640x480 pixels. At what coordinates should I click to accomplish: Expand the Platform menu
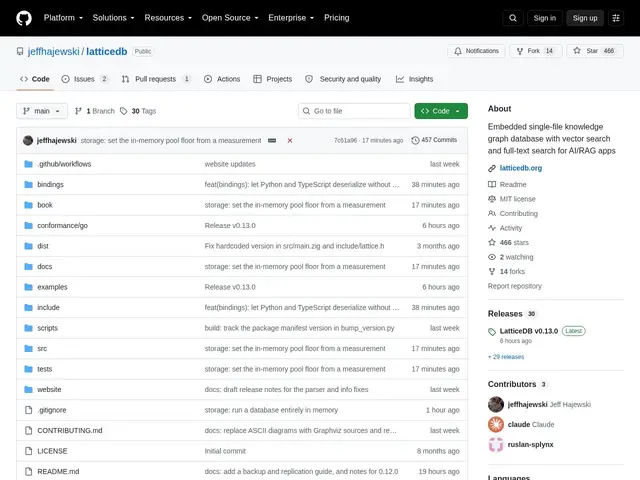(x=63, y=18)
